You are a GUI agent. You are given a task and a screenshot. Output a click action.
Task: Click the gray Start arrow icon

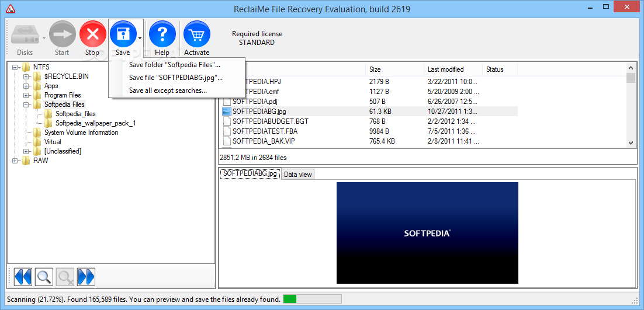63,34
